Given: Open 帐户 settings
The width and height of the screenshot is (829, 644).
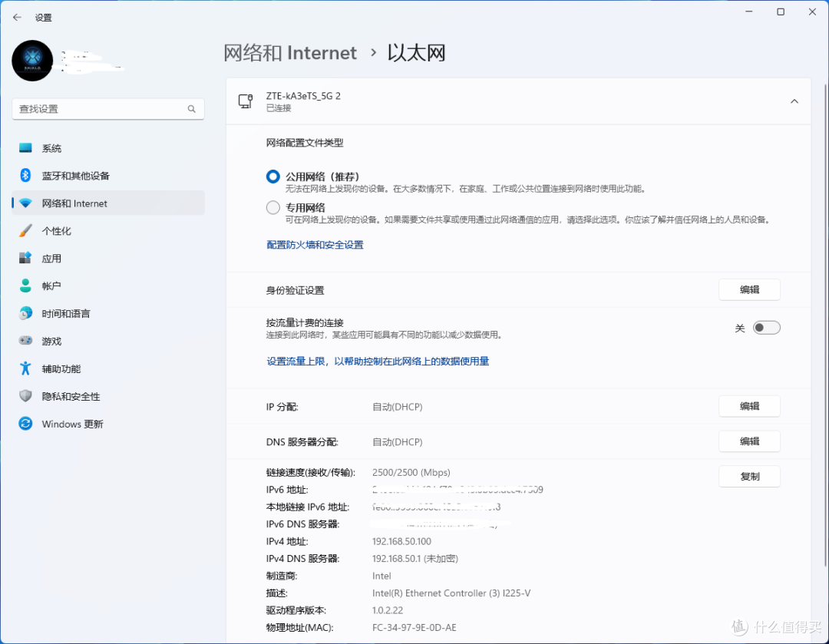Looking at the screenshot, I should point(108,286).
